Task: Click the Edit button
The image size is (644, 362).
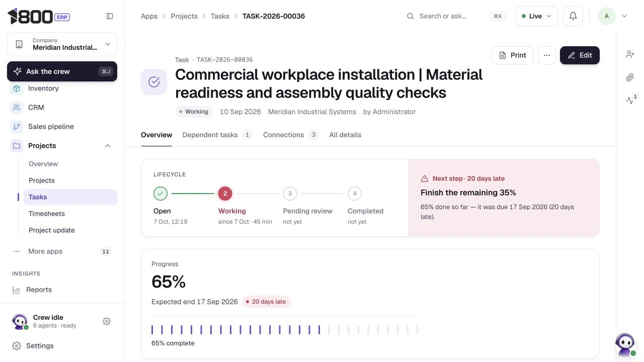Action: pos(580,55)
